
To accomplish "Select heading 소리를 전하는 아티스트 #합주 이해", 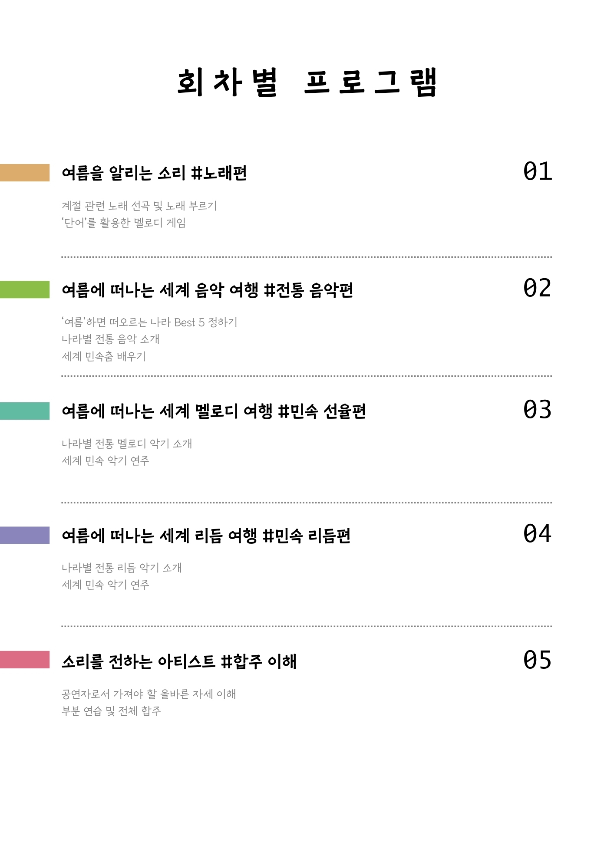I will [x=179, y=661].
